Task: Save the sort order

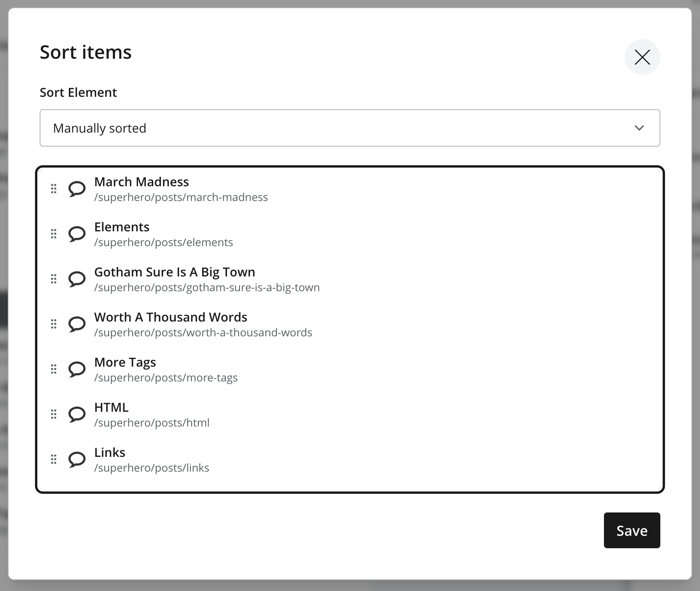Action: [x=632, y=530]
